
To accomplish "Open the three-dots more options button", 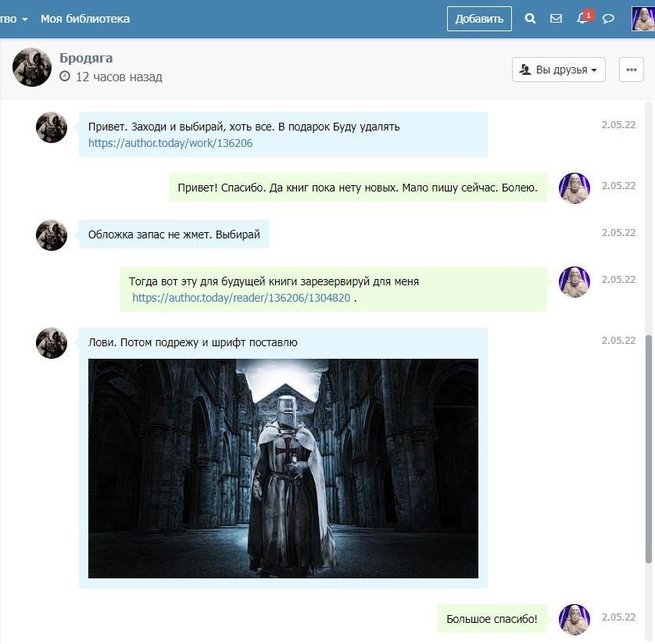I will 631,70.
